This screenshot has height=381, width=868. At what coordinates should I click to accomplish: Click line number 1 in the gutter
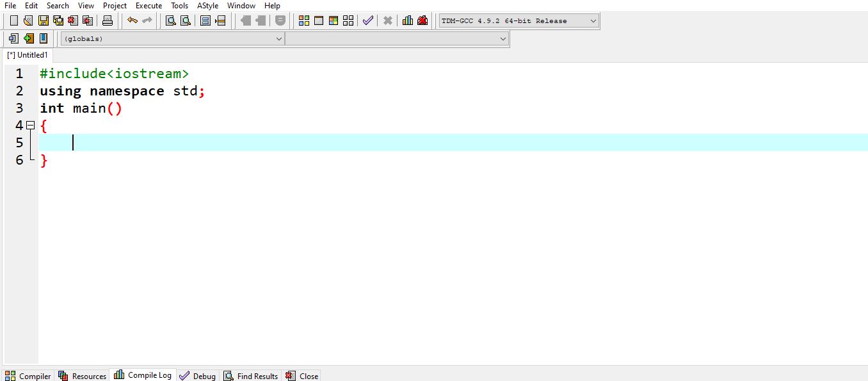19,74
